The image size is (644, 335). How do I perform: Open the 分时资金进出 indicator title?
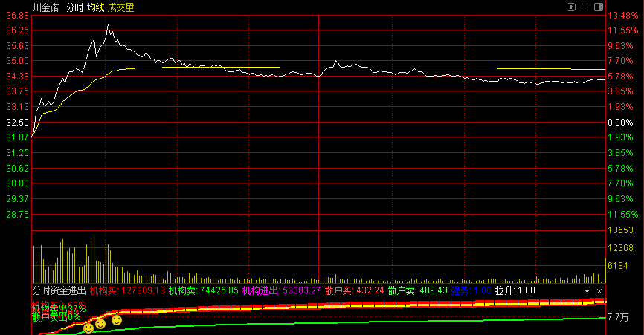(59, 290)
